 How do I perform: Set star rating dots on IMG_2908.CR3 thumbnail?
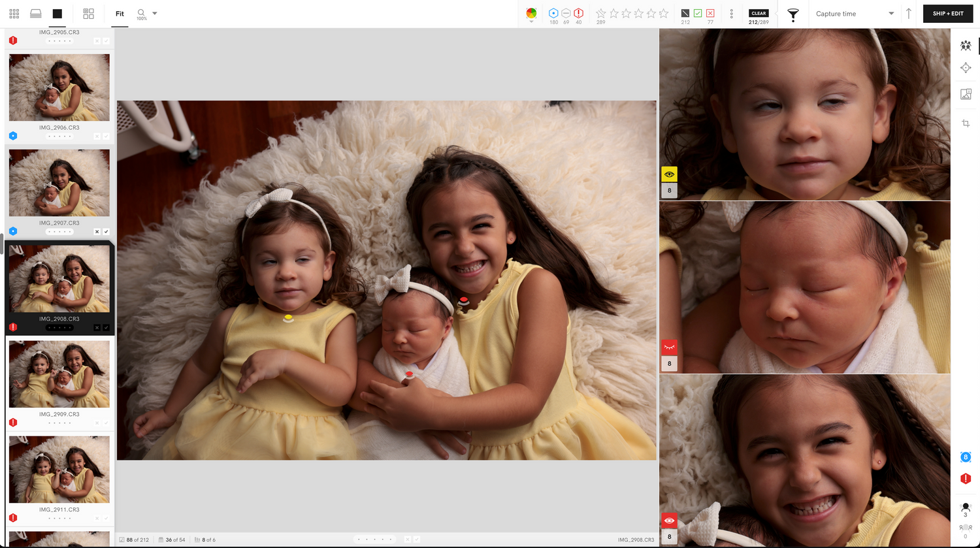coord(59,327)
